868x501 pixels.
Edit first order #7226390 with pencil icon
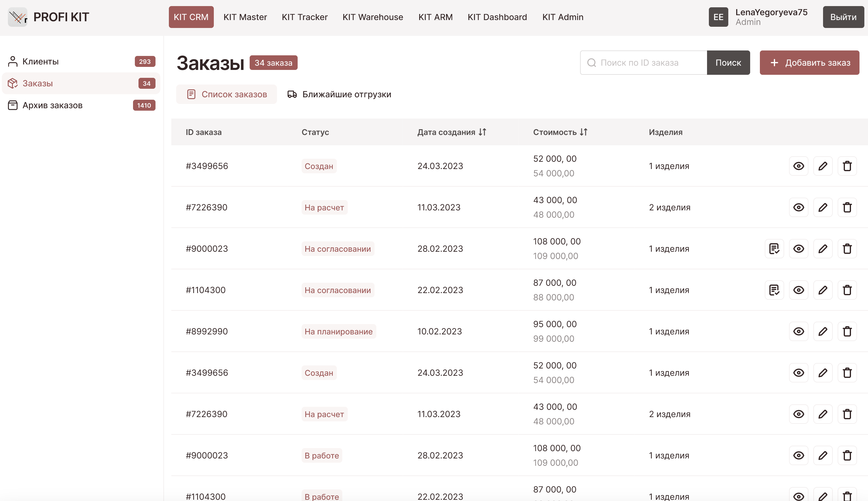pyautogui.click(x=823, y=208)
